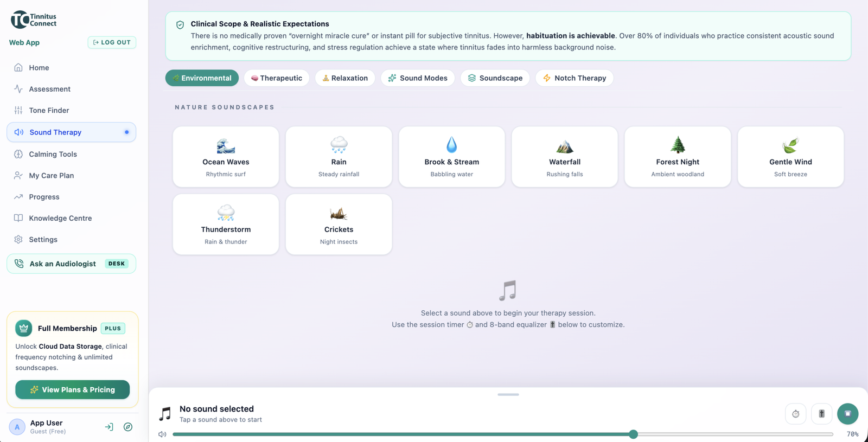
Task: Click the Log Out button
Action: 112,42
